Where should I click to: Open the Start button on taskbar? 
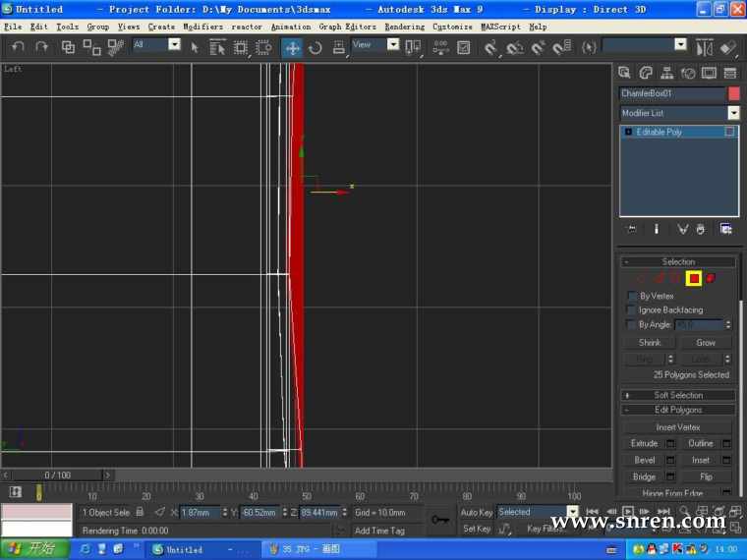pyautogui.click(x=34, y=549)
